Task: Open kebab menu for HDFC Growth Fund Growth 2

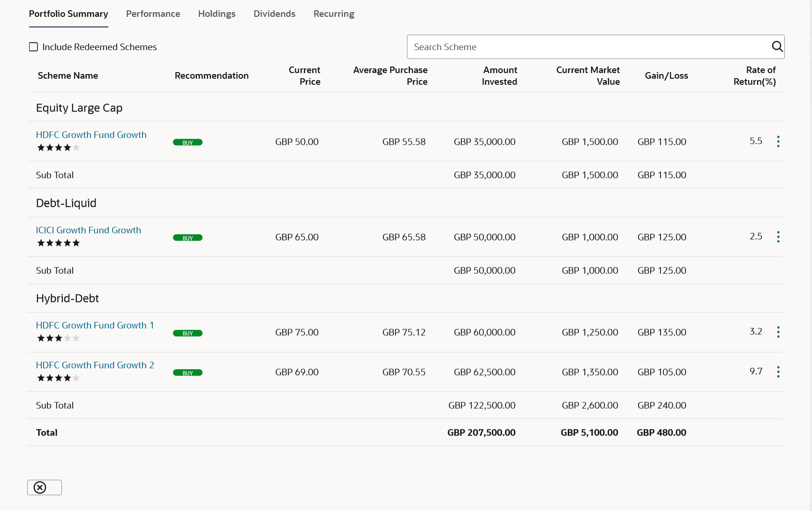Action: (778, 372)
